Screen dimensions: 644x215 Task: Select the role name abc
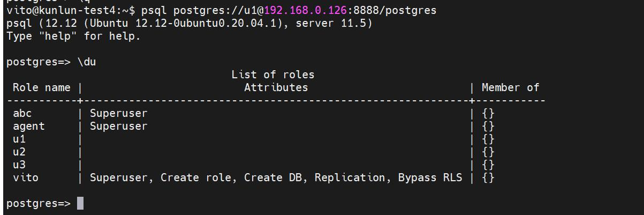22,113
